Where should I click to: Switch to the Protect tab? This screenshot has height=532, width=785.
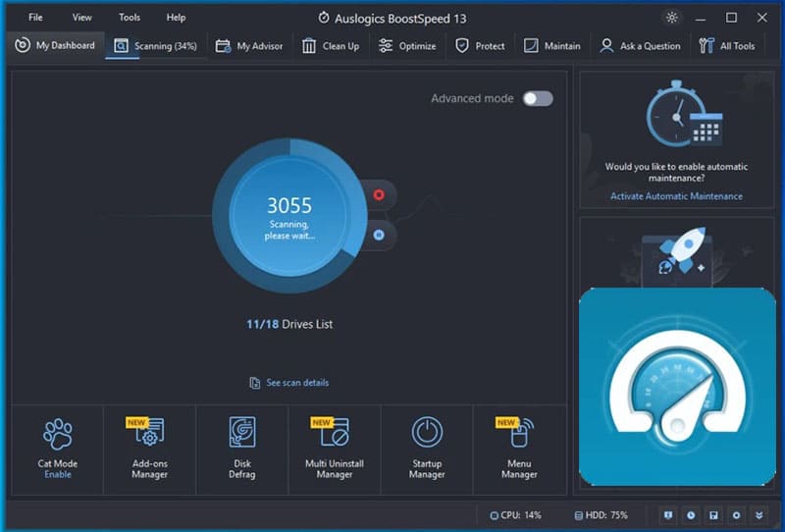[480, 46]
